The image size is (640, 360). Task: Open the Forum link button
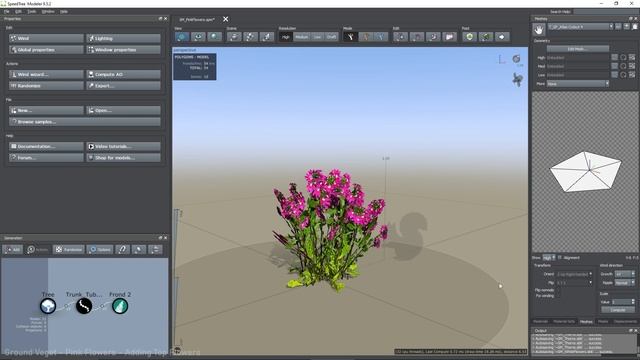pyautogui.click(x=46, y=158)
